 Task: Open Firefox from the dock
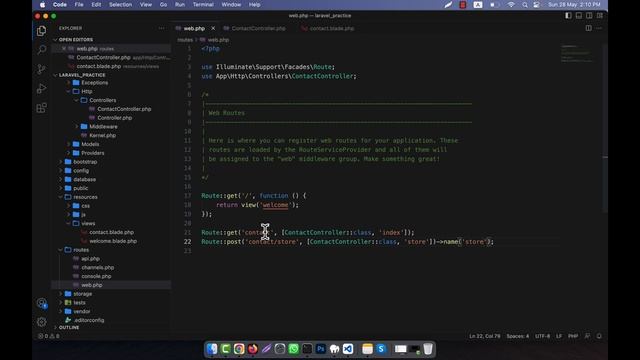point(253,349)
